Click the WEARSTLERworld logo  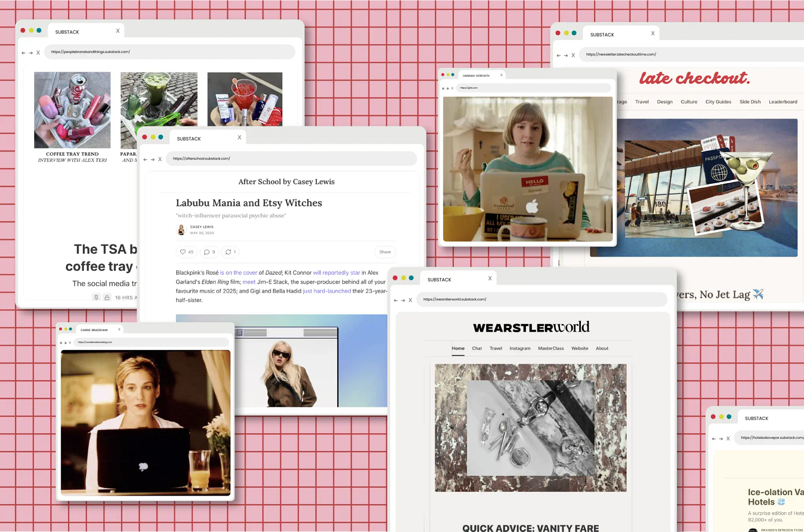pos(531,327)
